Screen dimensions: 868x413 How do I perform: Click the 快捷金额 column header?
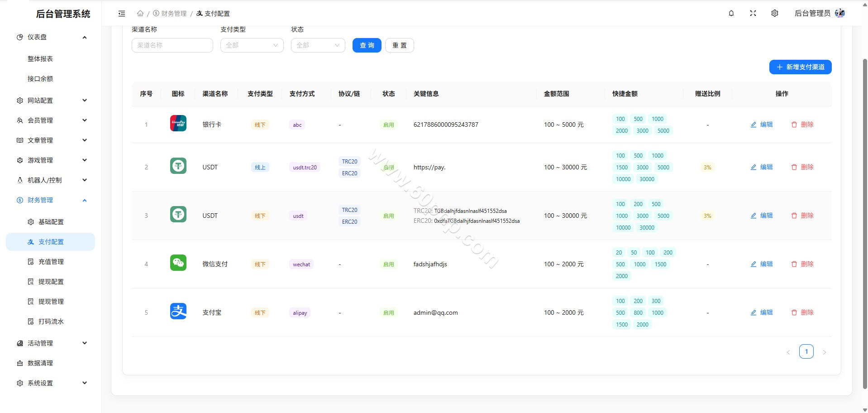tap(625, 94)
